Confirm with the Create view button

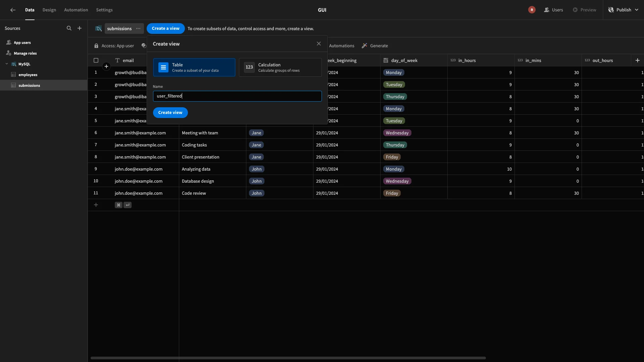(170, 113)
